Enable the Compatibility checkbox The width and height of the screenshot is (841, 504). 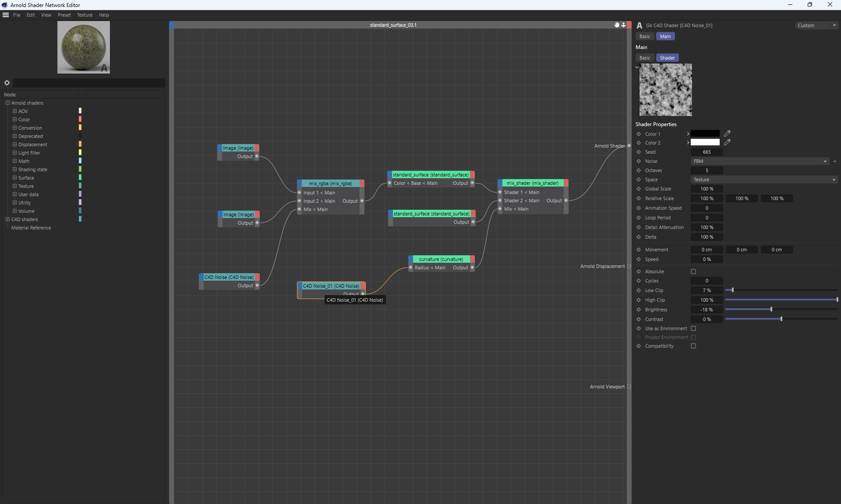[x=693, y=346]
